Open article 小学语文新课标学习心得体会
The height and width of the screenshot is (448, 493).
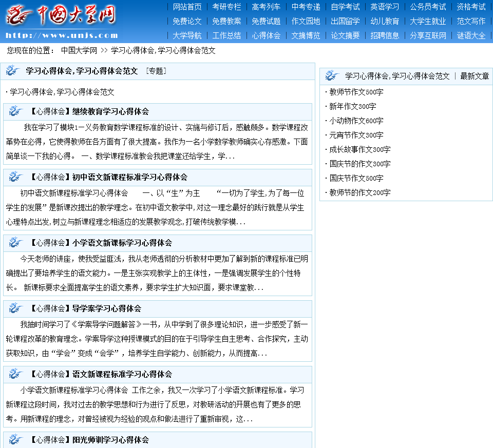[x=122, y=243]
